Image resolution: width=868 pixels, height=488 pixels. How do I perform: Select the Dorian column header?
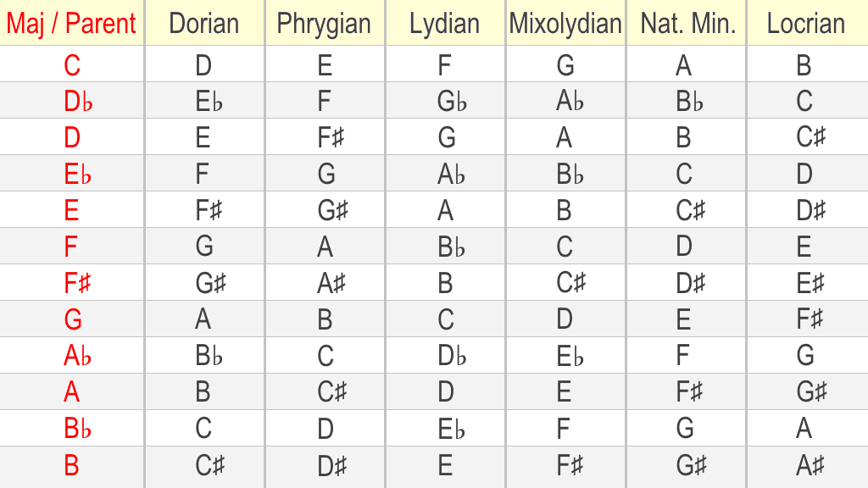tap(204, 23)
